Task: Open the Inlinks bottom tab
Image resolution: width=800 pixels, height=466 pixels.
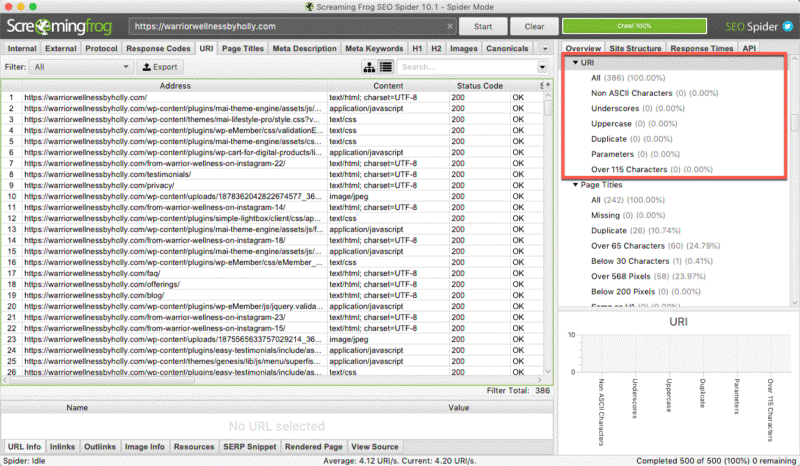Action: pyautogui.click(x=62, y=447)
